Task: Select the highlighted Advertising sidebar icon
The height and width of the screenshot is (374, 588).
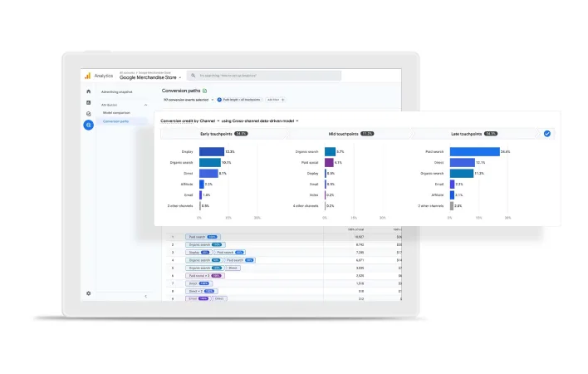Action: point(89,125)
